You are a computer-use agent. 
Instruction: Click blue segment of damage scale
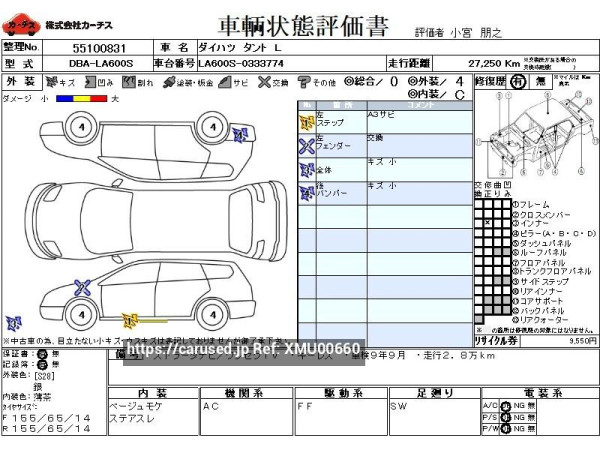coord(65,98)
